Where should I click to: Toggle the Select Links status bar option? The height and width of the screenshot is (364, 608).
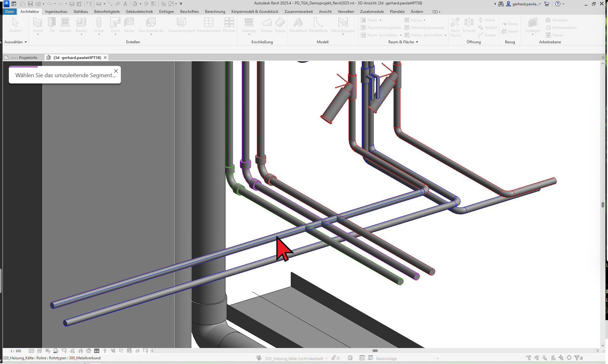529,358
